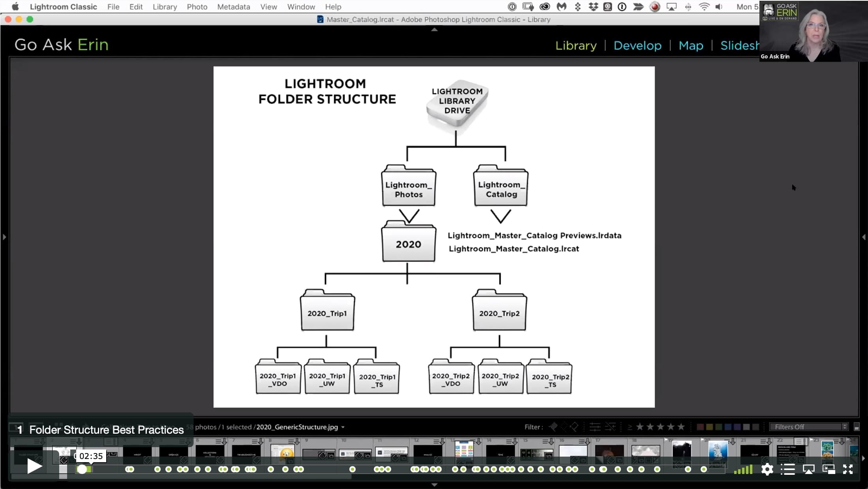Open the Edit menu
The image size is (868, 489).
pos(136,7)
